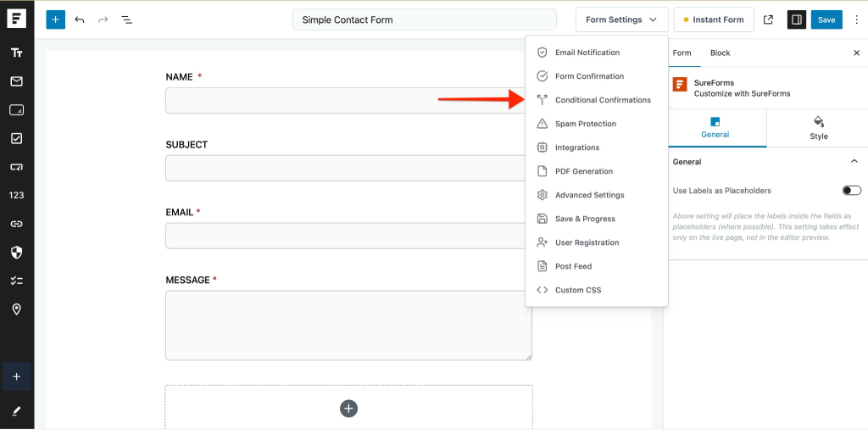Close the settings sidebar with X
Image resolution: width=868 pixels, height=434 pixels.
click(x=856, y=53)
